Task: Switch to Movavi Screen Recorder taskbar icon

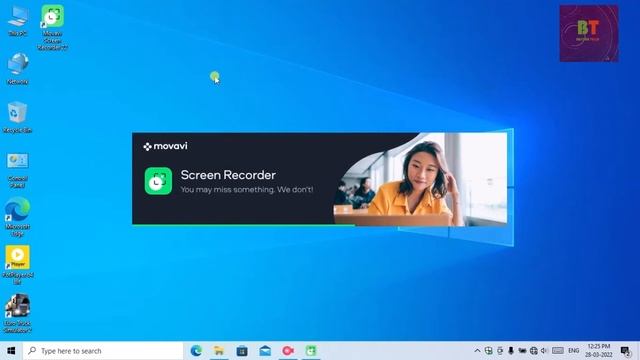Action: point(311,351)
